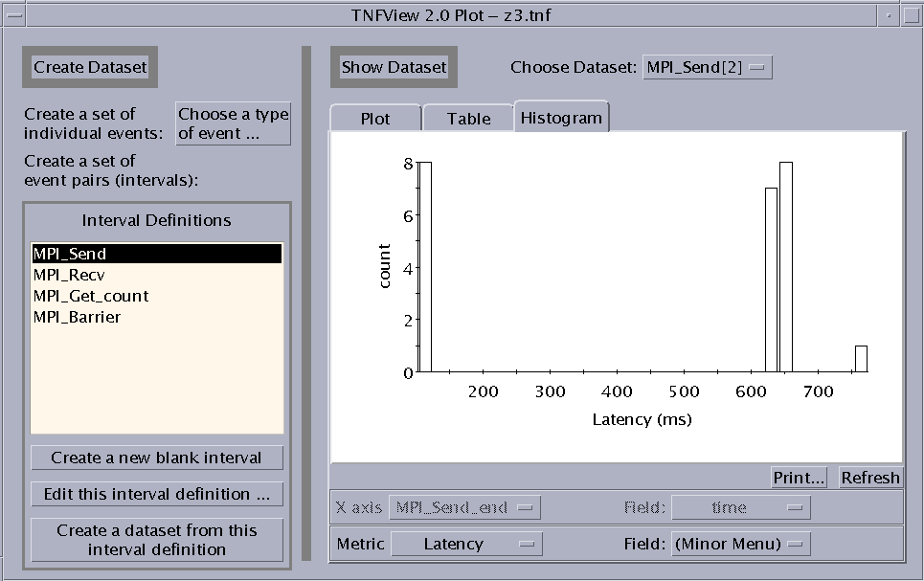Screen dimensions: 924x581
Task: Click Create a new blank interval
Action: coord(157,458)
